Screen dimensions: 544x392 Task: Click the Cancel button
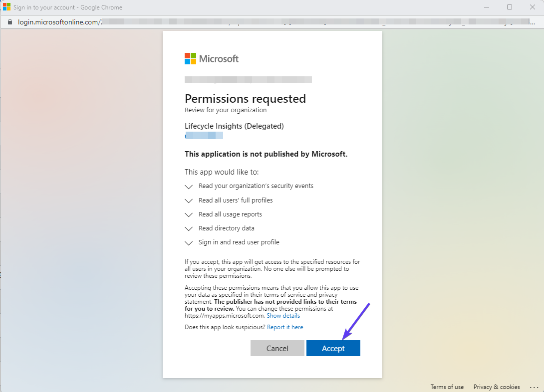tap(277, 348)
